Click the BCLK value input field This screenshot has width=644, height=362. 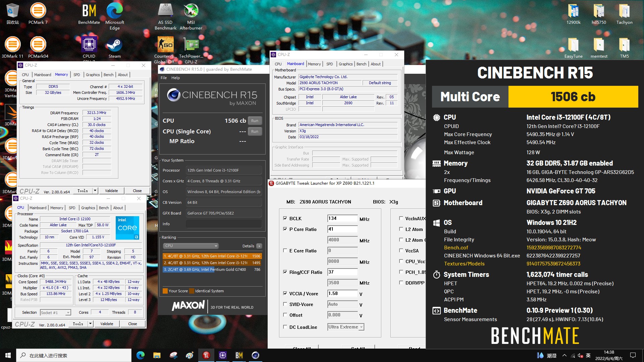tap(342, 218)
